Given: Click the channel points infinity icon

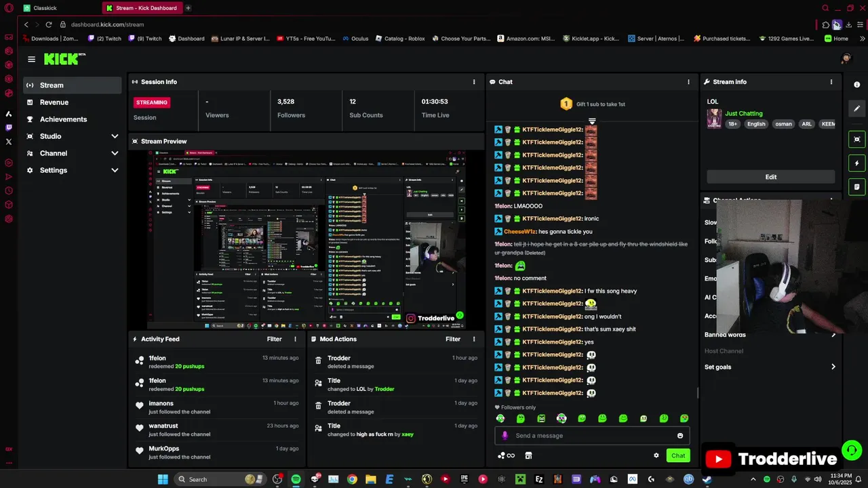Looking at the screenshot, I should click(507, 455).
